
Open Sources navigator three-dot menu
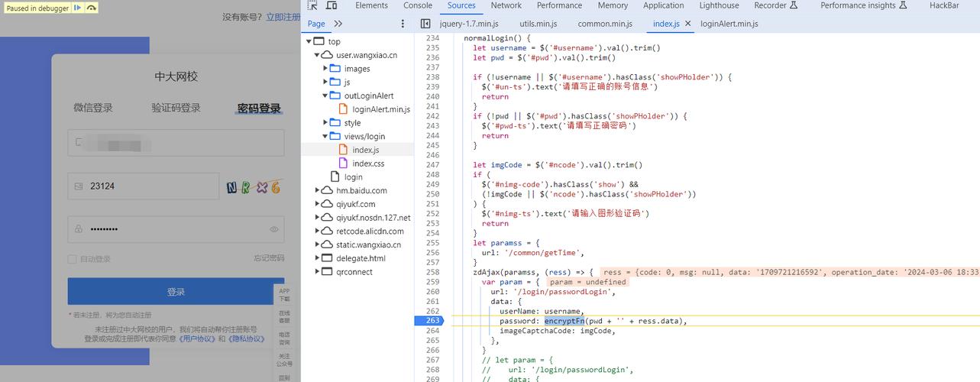403,24
